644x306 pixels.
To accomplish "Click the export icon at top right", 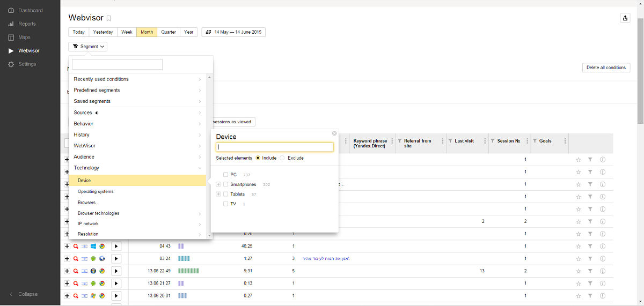I will pos(625,18).
